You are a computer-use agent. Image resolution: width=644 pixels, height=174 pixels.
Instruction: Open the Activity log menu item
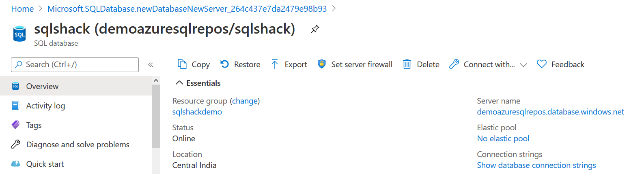point(45,106)
